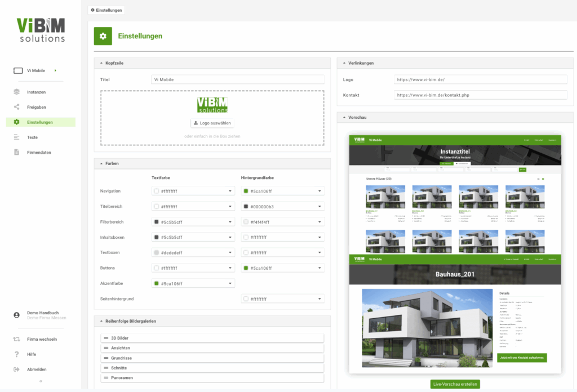Screen dimensions: 577x392
Task: Click the Titel input field
Action: (x=237, y=80)
